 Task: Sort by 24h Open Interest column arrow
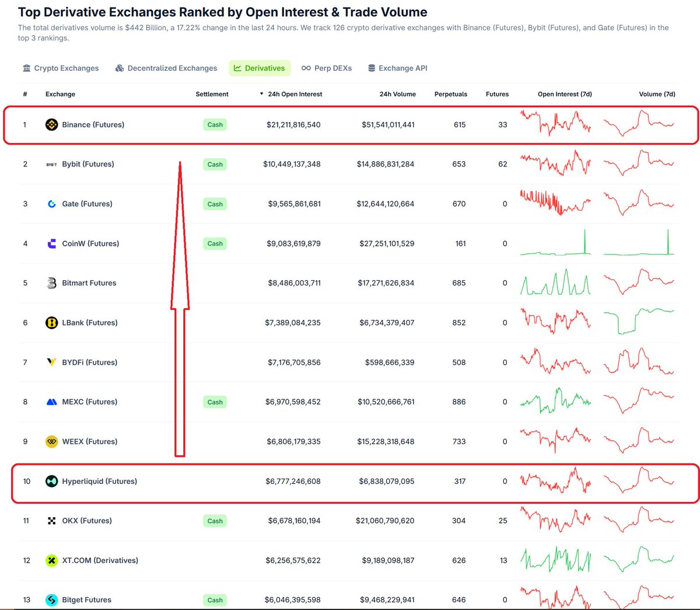261,93
